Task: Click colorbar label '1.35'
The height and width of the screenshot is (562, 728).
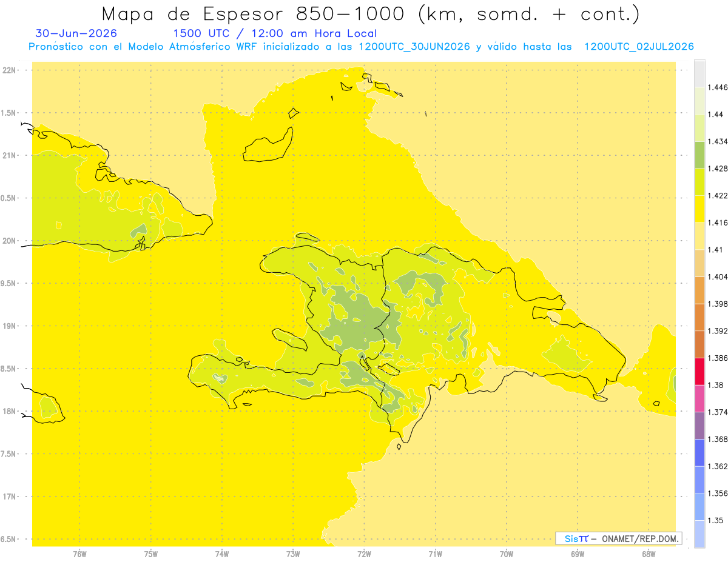Action: [x=716, y=520]
